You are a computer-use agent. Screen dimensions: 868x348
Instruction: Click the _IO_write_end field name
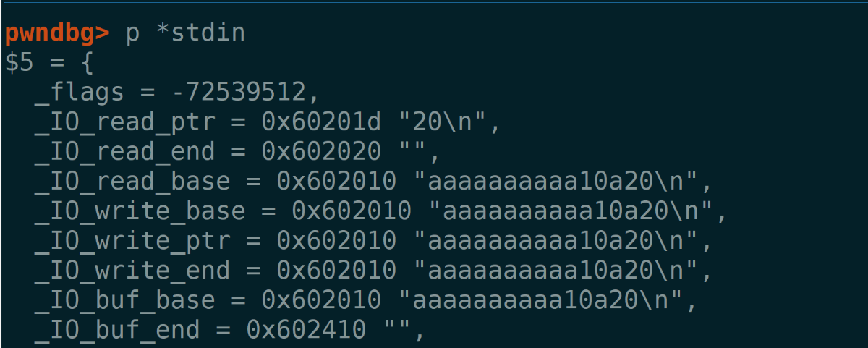click(132, 271)
